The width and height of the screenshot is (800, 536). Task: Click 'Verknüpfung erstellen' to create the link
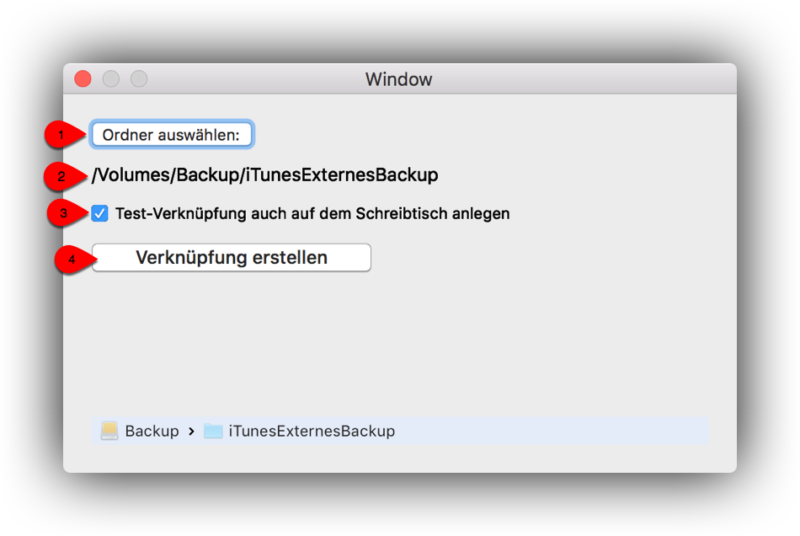click(x=231, y=258)
